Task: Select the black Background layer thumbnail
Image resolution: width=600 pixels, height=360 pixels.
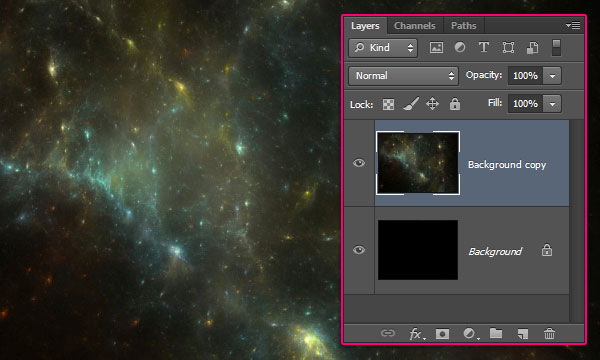Action: click(x=418, y=250)
